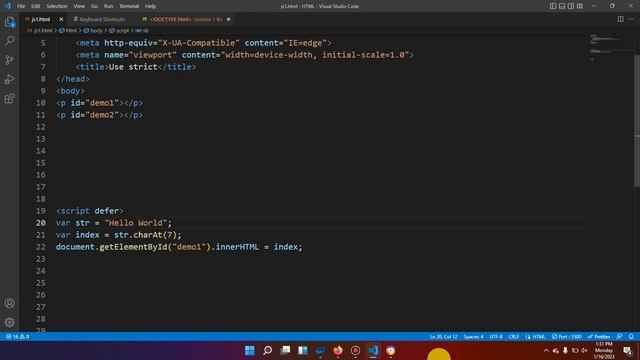
Task: Open the View menu
Action: pos(79,6)
